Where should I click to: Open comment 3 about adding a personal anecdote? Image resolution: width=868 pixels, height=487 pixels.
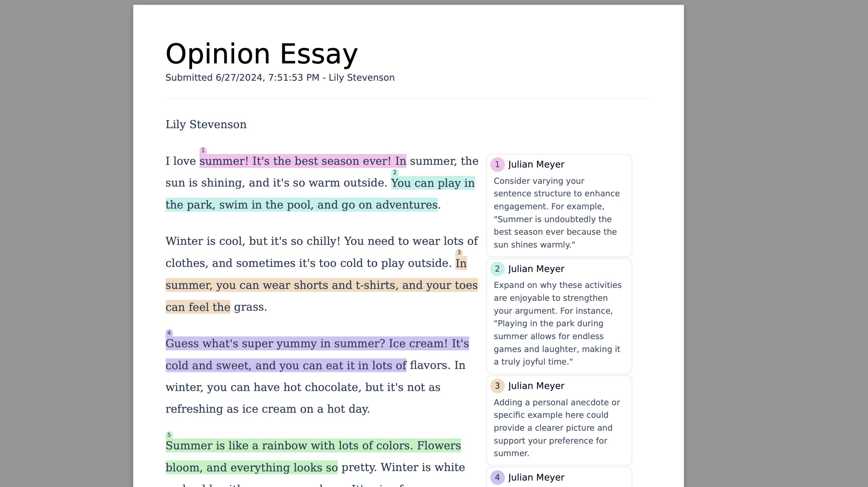tap(559, 421)
